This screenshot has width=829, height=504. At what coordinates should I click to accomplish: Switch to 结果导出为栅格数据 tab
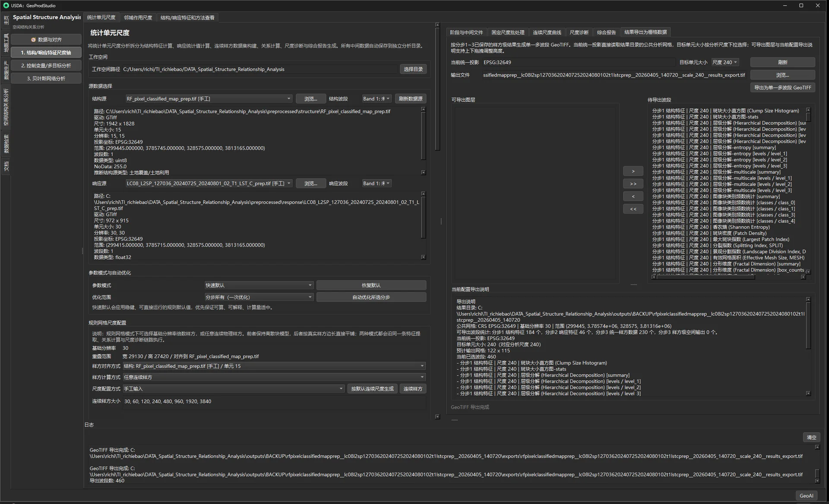(645, 32)
